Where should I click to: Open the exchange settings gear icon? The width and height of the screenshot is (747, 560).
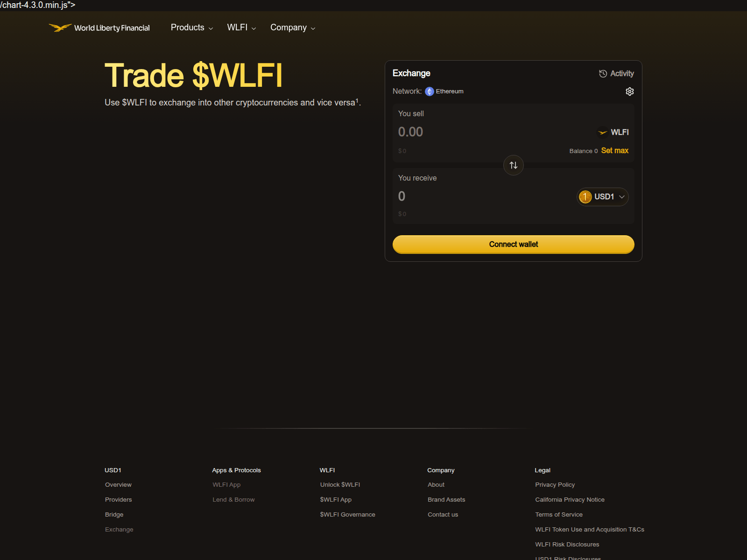(x=630, y=91)
